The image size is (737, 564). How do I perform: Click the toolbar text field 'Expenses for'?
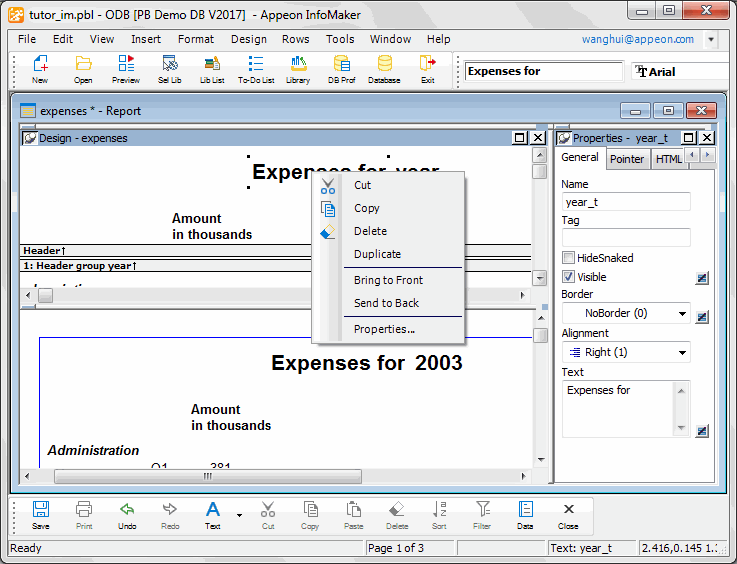click(x=544, y=71)
